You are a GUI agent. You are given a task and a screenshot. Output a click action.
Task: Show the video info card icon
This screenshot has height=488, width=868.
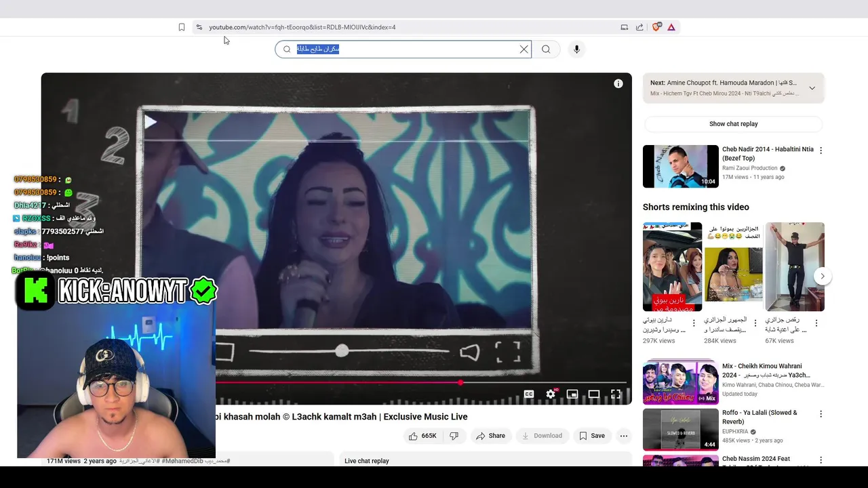618,83
